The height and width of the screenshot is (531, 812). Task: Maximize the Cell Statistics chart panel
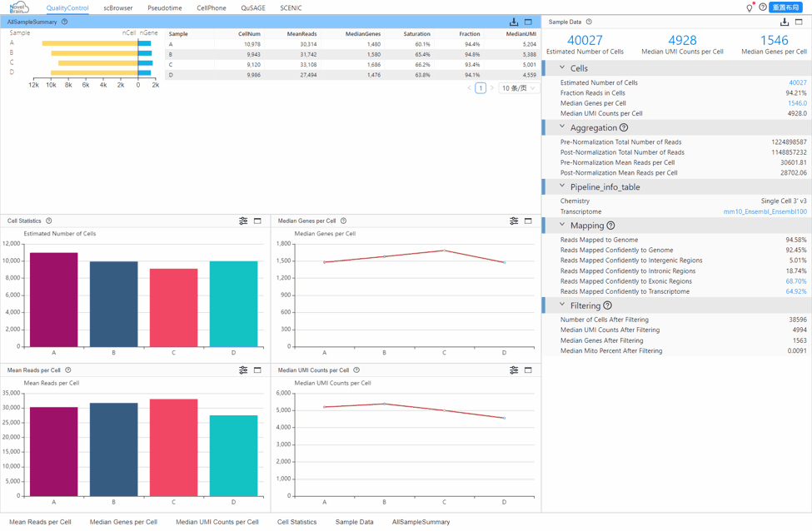coord(257,221)
